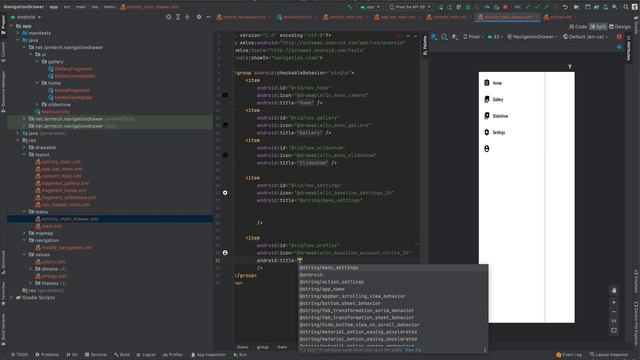Click the Make Project hammer icon
Screen dimensions: 640x360
tap(350, 7)
